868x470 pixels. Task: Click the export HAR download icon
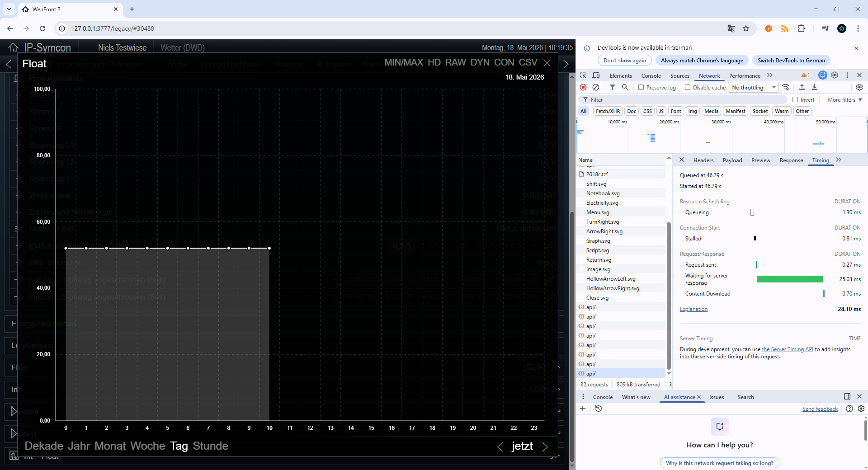(815, 87)
